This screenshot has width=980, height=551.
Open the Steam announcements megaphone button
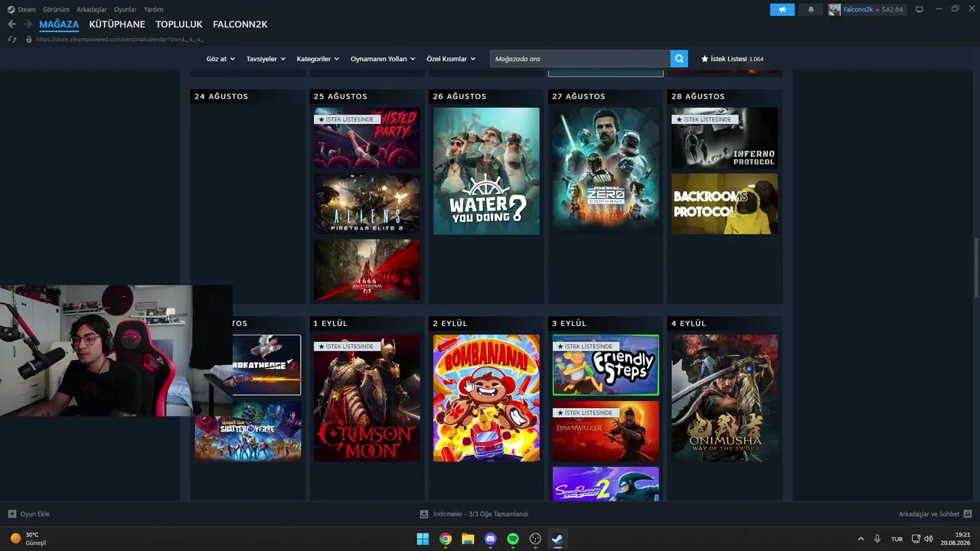tap(782, 9)
